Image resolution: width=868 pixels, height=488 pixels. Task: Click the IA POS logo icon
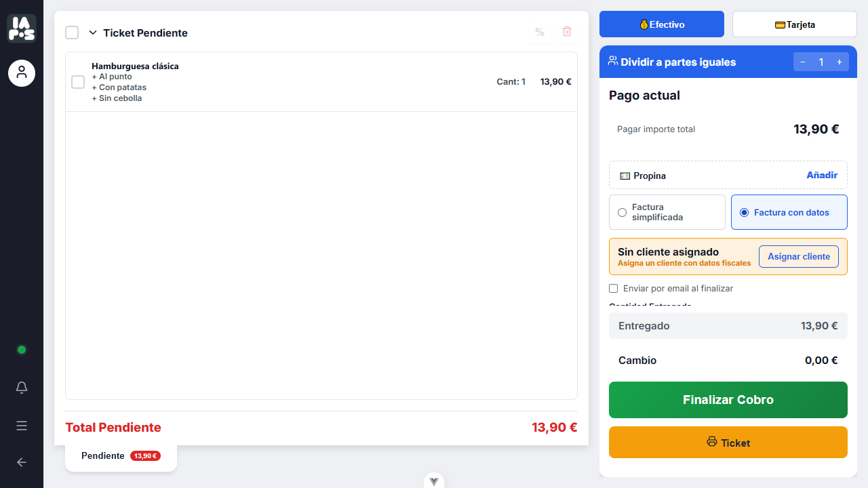[x=22, y=28]
